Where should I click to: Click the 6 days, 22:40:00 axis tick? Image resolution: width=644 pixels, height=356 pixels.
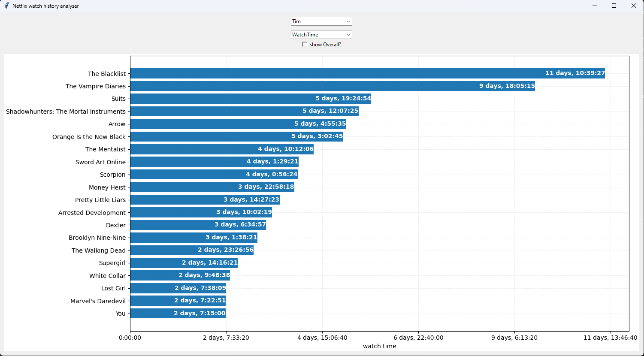pos(418,338)
